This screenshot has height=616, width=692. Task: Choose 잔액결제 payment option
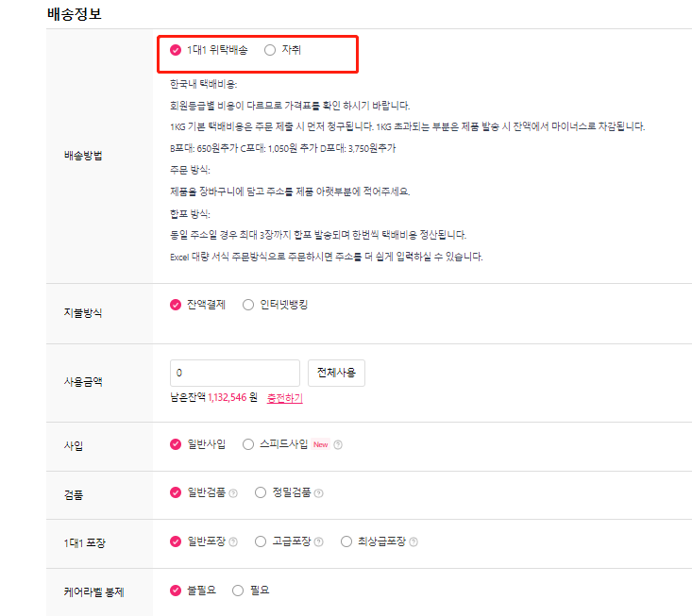tap(176, 305)
